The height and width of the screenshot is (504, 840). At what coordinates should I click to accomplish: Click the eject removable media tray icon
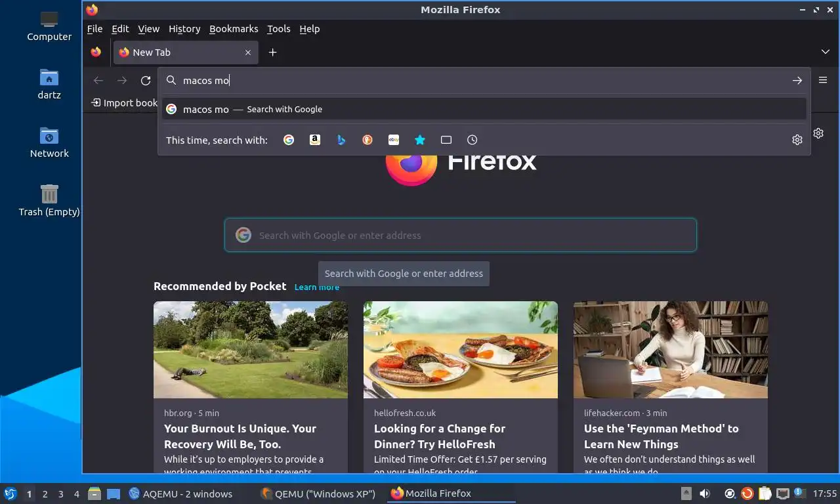coord(686,493)
